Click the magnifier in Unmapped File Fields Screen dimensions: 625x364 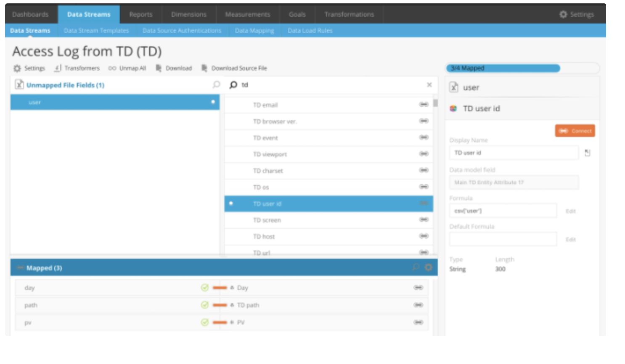[x=216, y=85]
